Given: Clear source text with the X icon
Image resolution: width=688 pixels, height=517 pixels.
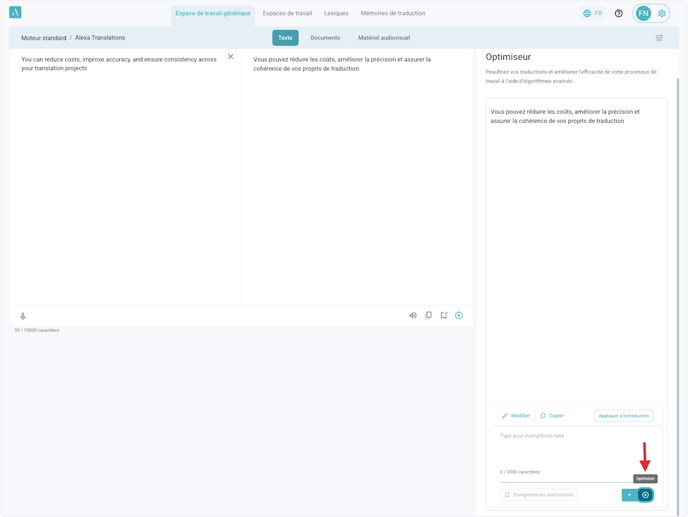Looking at the screenshot, I should click(231, 57).
